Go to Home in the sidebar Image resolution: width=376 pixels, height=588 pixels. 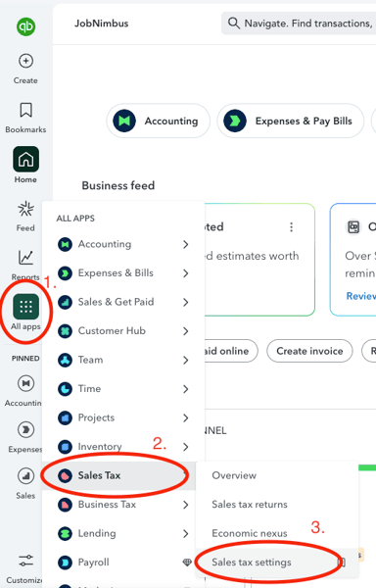click(x=25, y=160)
